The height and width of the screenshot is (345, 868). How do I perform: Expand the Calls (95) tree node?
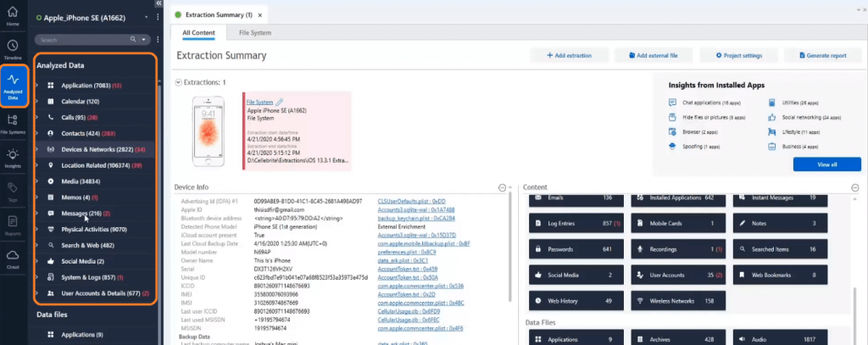click(x=36, y=117)
